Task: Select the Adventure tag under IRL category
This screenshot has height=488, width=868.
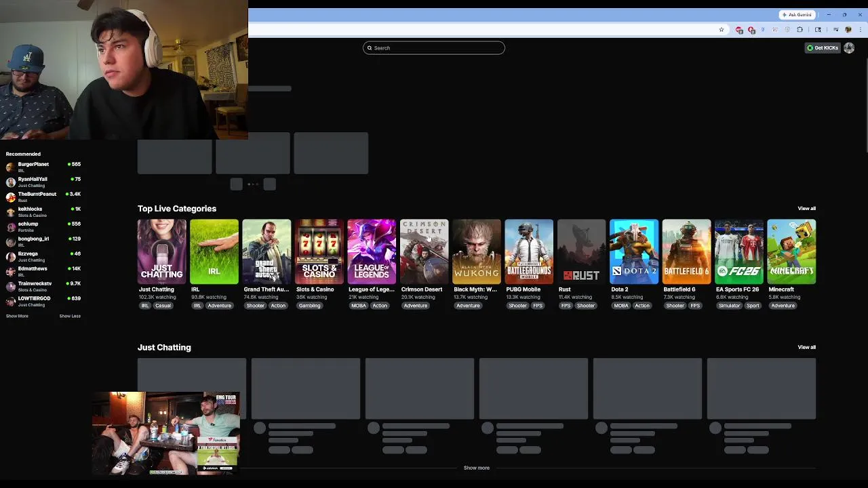Action: (x=219, y=306)
